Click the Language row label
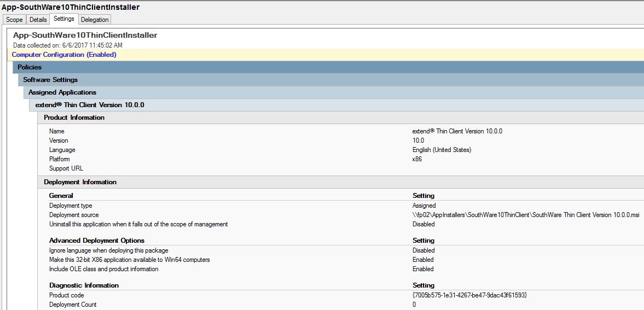Image resolution: width=644 pixels, height=310 pixels. click(62, 150)
